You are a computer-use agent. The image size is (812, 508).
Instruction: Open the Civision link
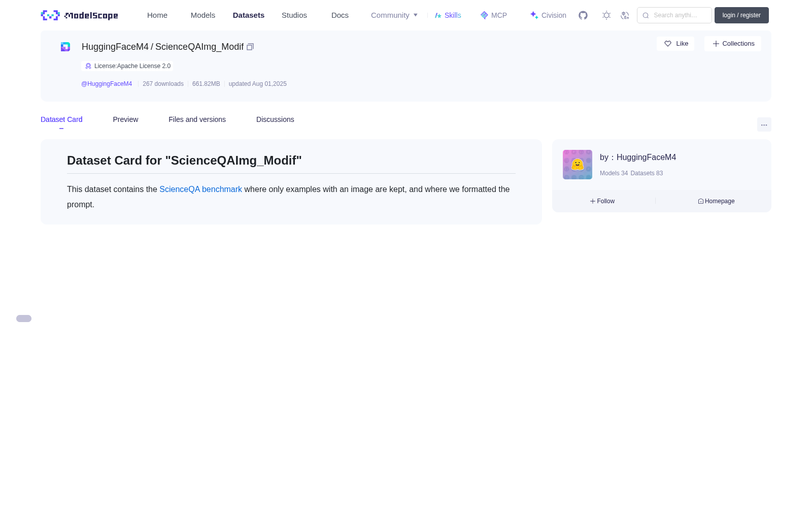[548, 15]
